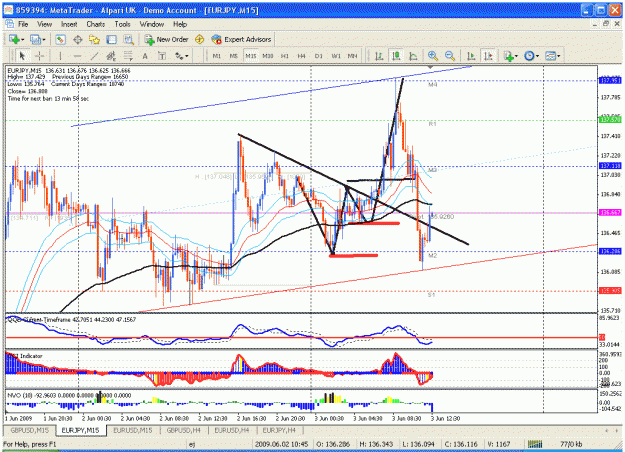Open the Navigator folder-star icon
The image size is (625, 452).
tap(94, 39)
